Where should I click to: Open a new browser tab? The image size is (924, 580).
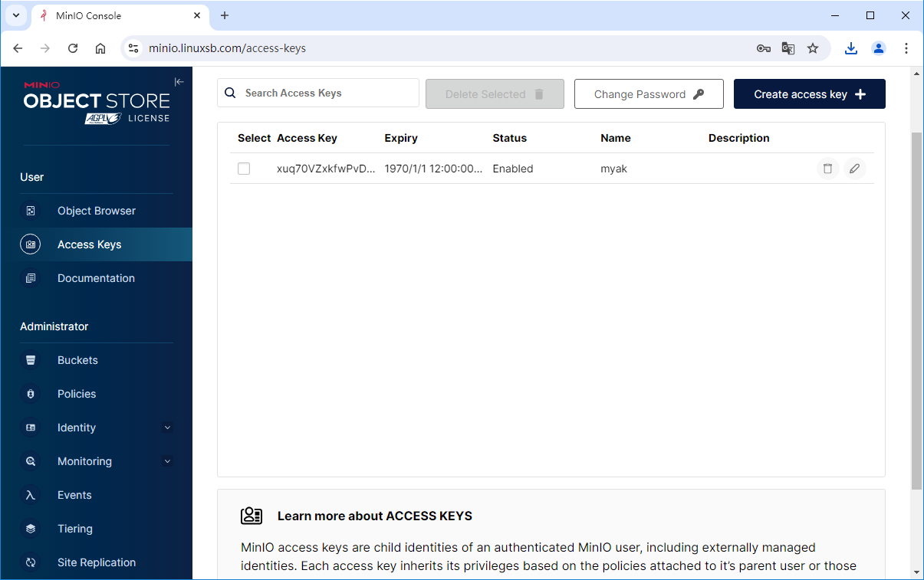pyautogui.click(x=225, y=15)
